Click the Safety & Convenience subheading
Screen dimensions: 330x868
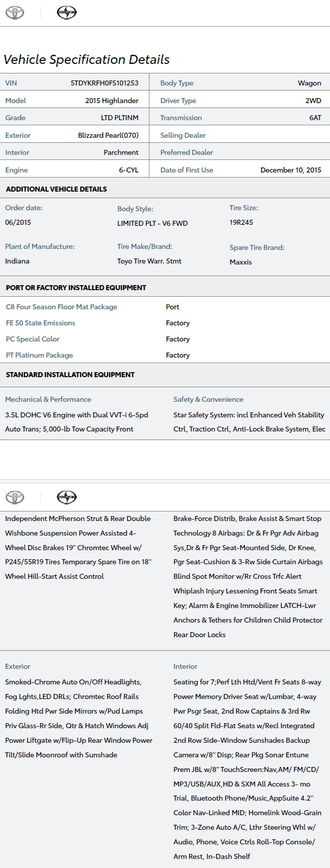[x=208, y=399]
